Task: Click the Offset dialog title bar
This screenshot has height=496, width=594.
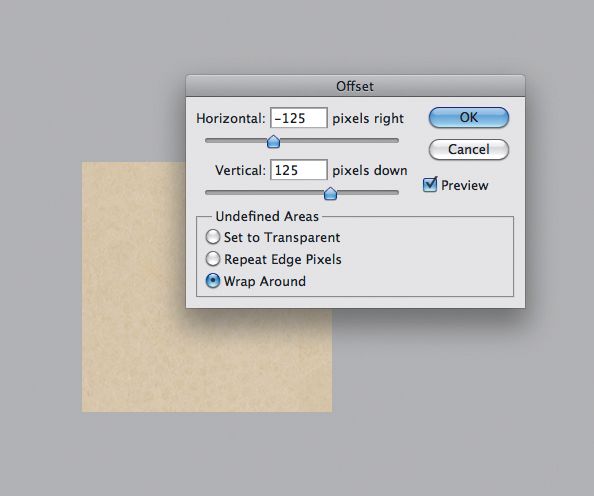Action: [355, 86]
